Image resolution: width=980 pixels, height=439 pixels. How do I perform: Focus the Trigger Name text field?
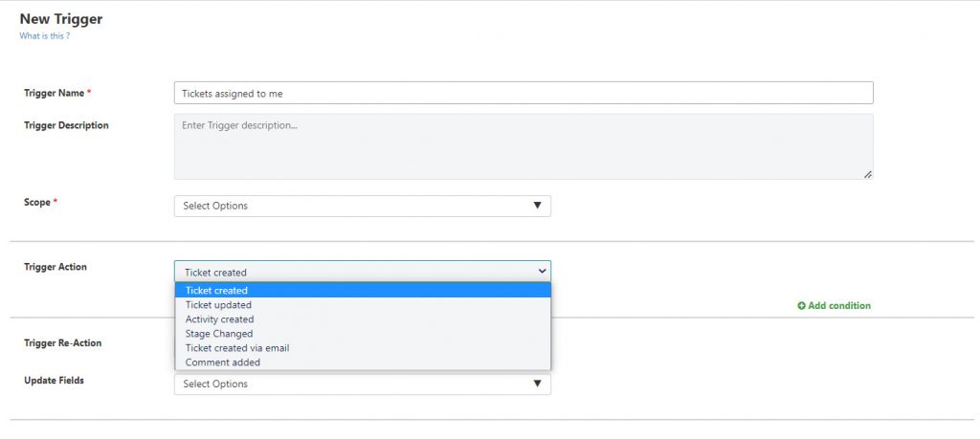pos(523,93)
